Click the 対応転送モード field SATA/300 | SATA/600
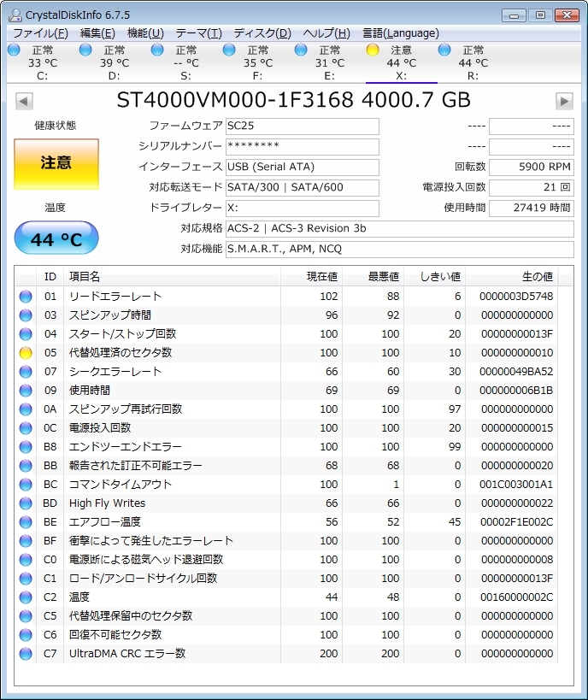Screen dimensions: 588x700 [x=303, y=187]
